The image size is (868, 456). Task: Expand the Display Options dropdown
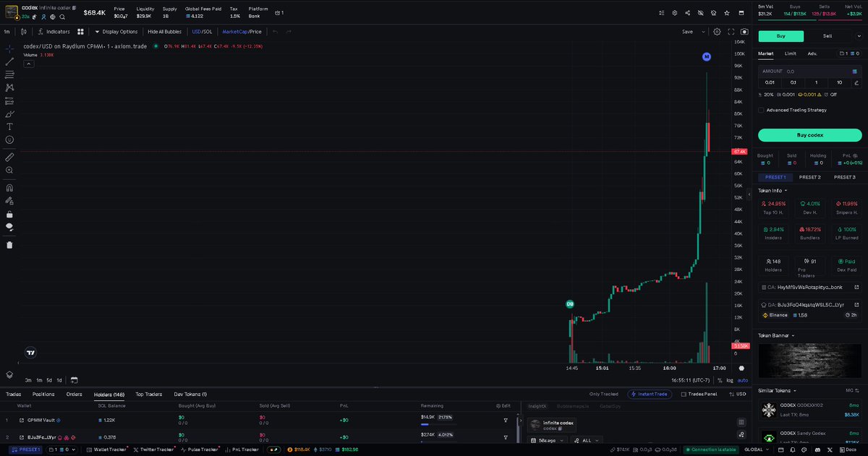[116, 32]
